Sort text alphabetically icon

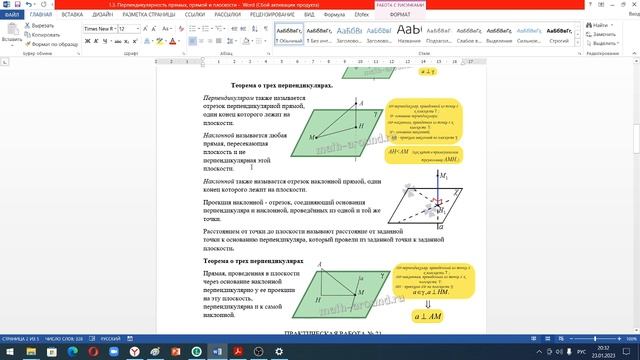255,29
